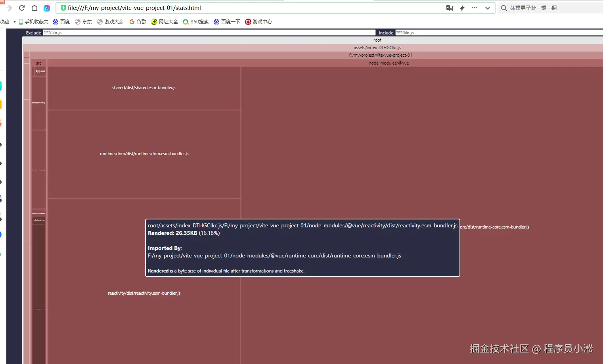603x364 pixels.
Task: Click the browser forward arrow
Action: tap(9, 8)
